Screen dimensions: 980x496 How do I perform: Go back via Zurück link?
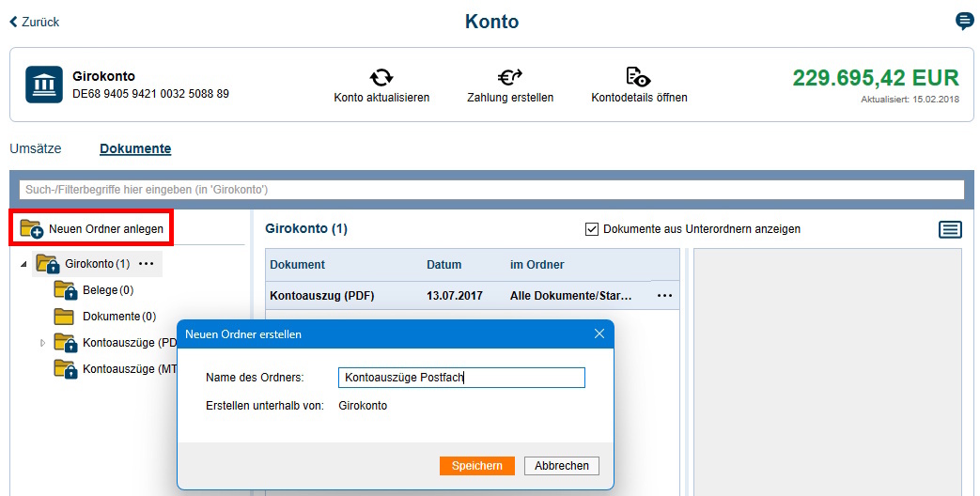[35, 22]
